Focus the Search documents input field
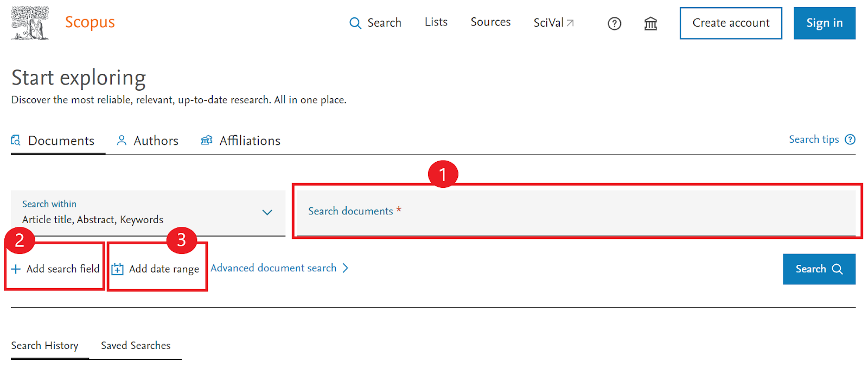Viewport: 868px width, 381px height. tap(576, 213)
